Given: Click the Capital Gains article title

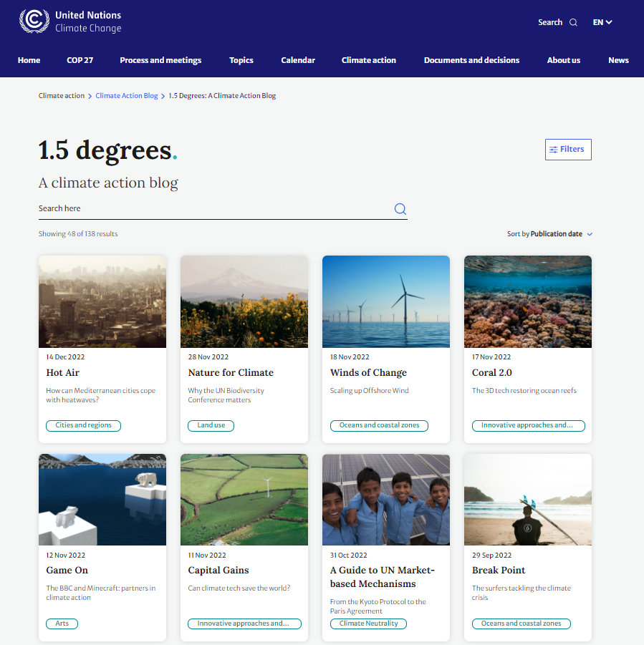Looking at the screenshot, I should pyautogui.click(x=218, y=570).
